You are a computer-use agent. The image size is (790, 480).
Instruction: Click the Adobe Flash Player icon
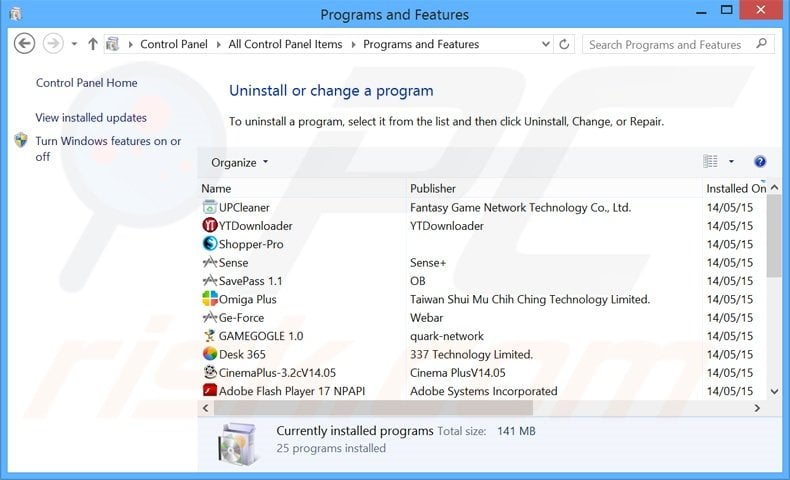(x=209, y=390)
